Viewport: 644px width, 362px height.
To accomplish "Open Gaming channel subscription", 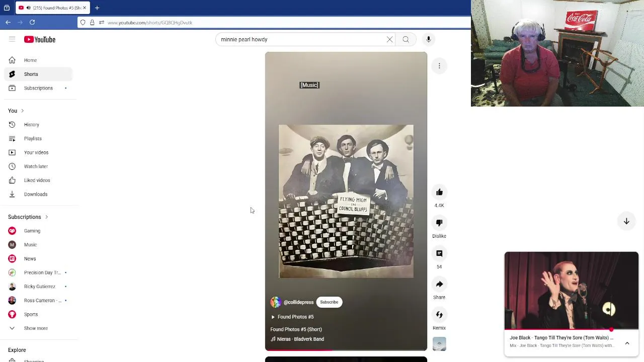I will pyautogui.click(x=38, y=231).
